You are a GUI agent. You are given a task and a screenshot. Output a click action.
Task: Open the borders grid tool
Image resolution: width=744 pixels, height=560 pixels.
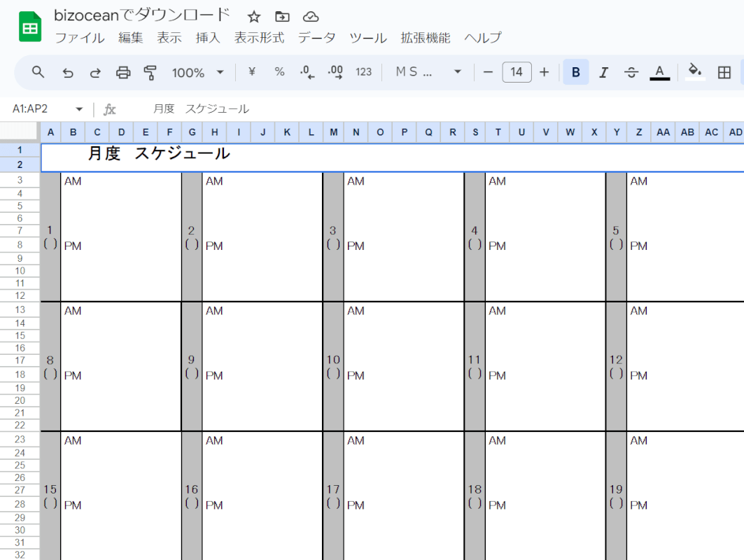[724, 72]
